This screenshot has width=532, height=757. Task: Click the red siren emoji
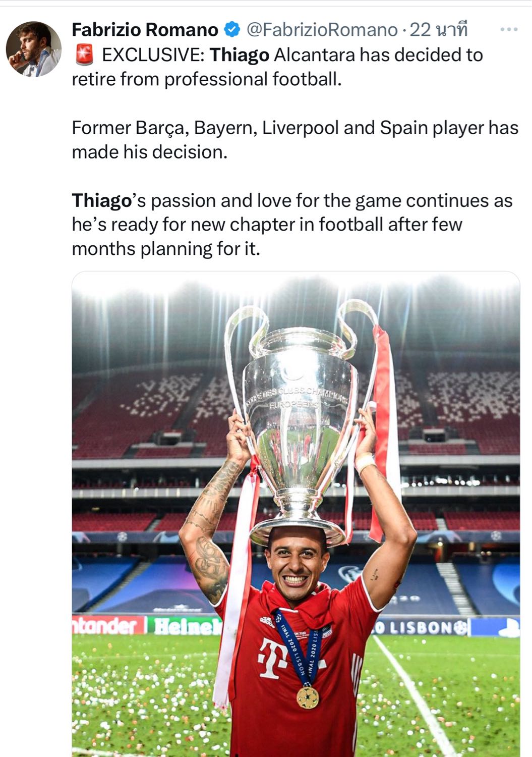tap(84, 55)
